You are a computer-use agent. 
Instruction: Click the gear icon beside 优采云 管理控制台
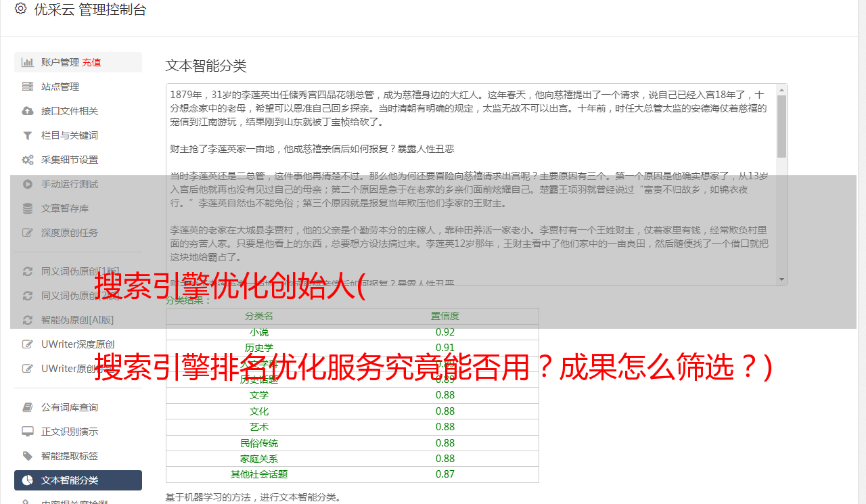click(x=20, y=9)
